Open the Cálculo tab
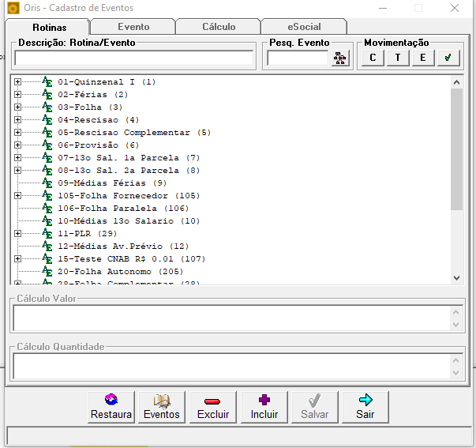 219,27
